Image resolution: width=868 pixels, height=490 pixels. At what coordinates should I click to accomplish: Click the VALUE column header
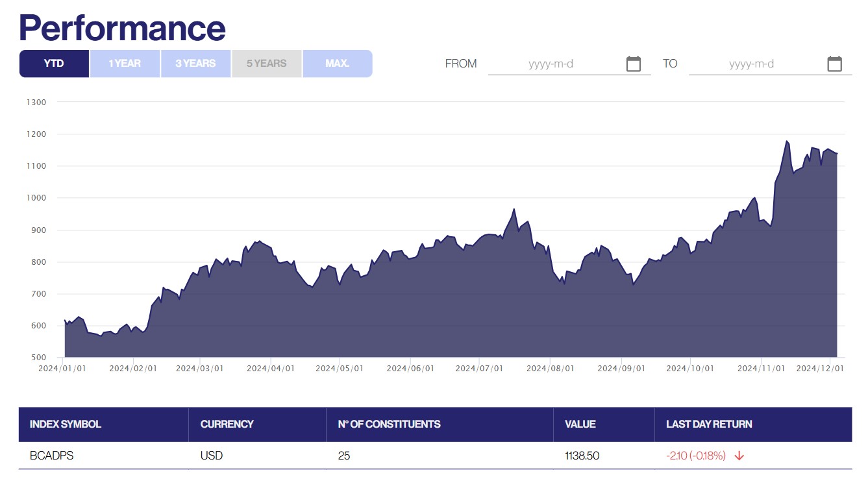[580, 424]
